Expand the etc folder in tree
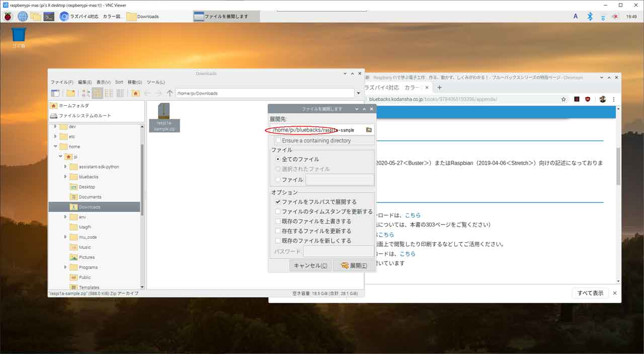644x354 pixels. (55, 136)
